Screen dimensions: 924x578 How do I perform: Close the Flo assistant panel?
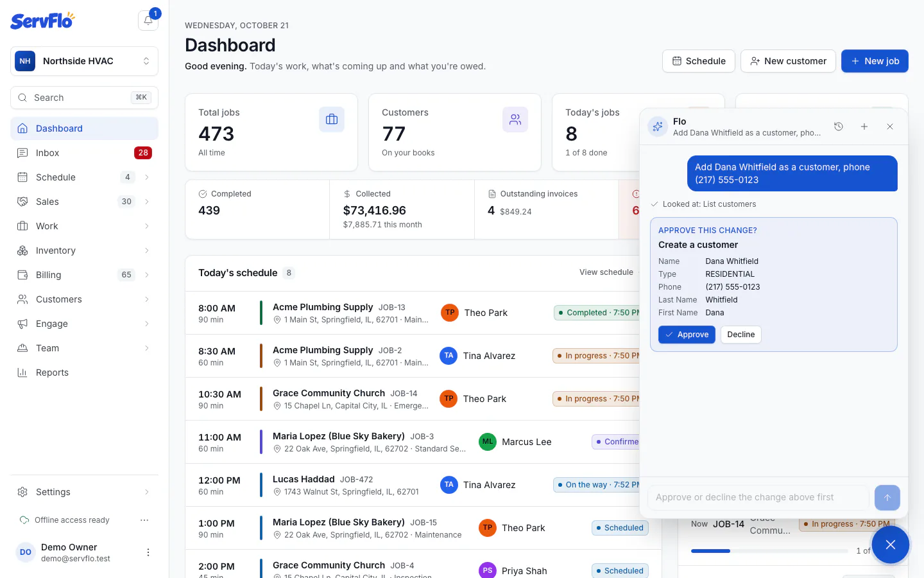pos(890,127)
